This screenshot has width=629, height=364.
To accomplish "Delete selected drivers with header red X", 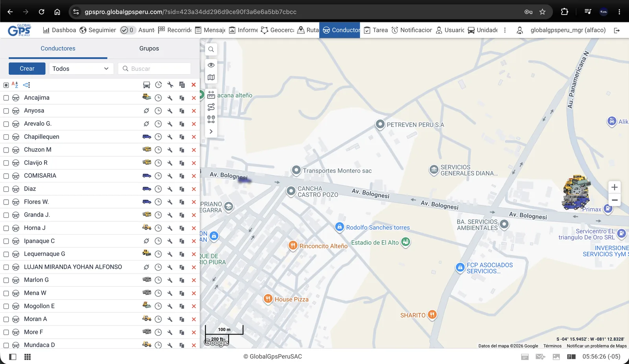I will pyautogui.click(x=194, y=85).
